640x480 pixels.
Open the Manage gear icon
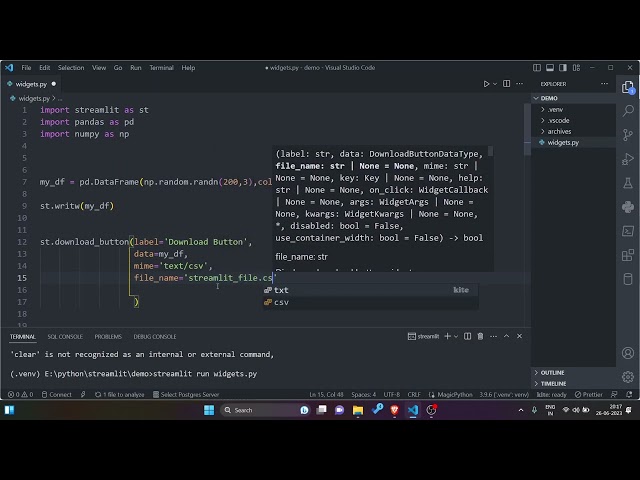[x=628, y=377]
